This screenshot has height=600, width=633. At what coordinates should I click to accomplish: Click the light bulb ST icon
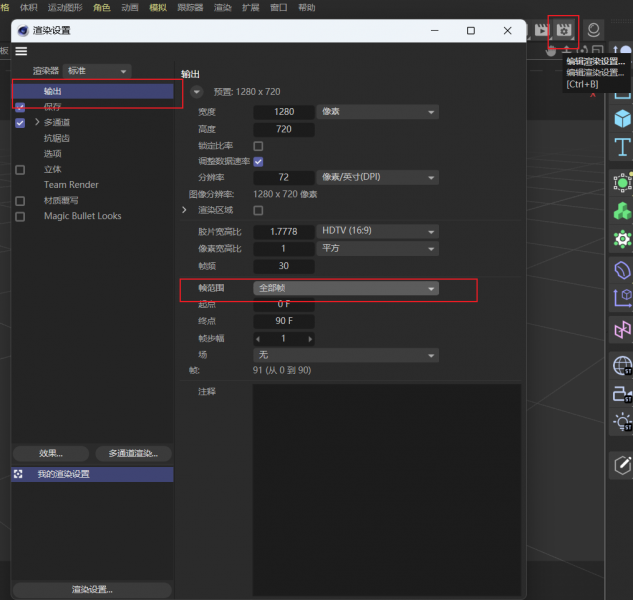(623, 422)
